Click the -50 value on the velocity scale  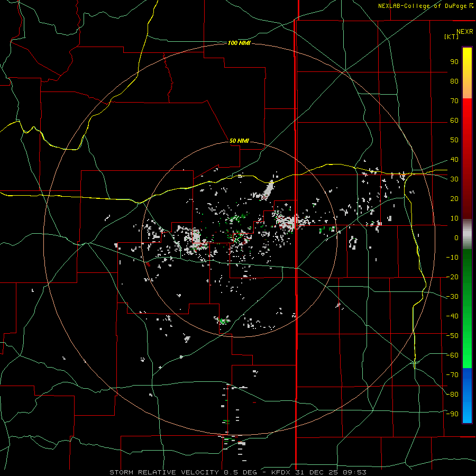pyautogui.click(x=452, y=336)
